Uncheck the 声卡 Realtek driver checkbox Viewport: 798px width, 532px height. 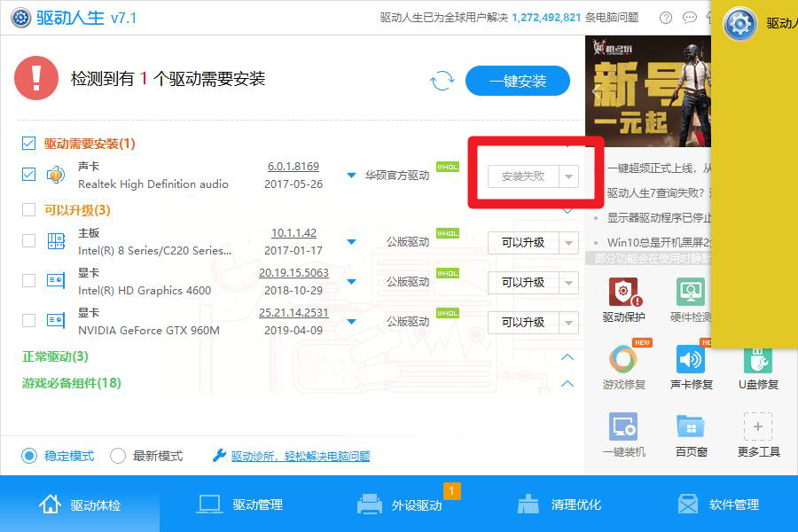29,175
